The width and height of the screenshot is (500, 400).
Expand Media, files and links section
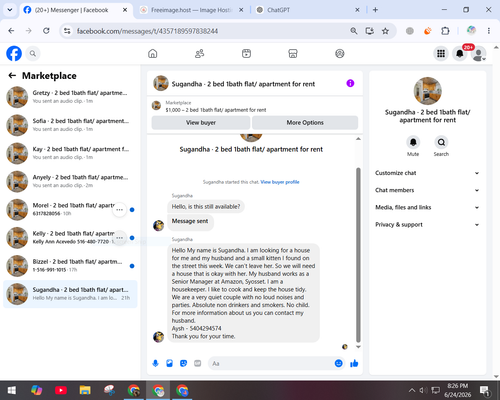tap(427, 207)
